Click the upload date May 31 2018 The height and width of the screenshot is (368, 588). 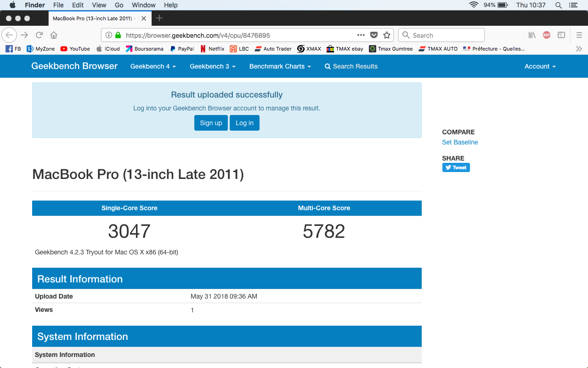point(224,296)
